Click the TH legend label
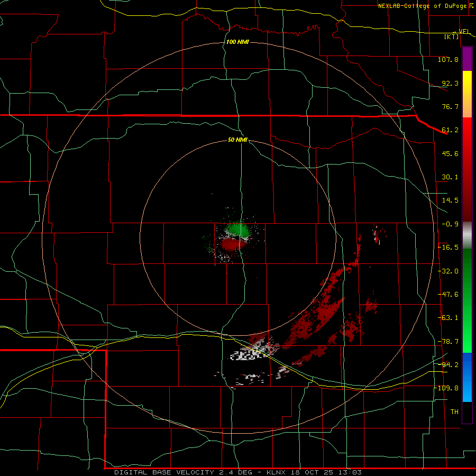Viewport: 476px width, 476px height. coord(454,412)
